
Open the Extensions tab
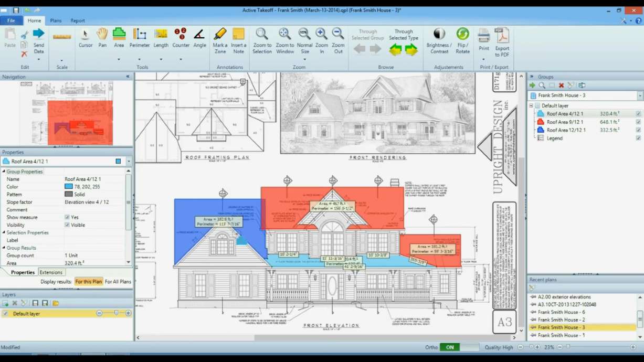(51, 272)
